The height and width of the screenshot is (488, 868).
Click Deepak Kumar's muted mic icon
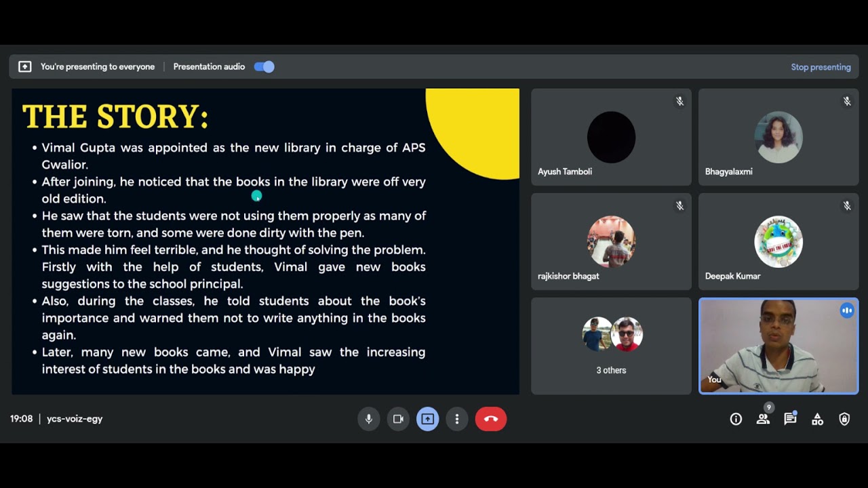[x=847, y=205]
